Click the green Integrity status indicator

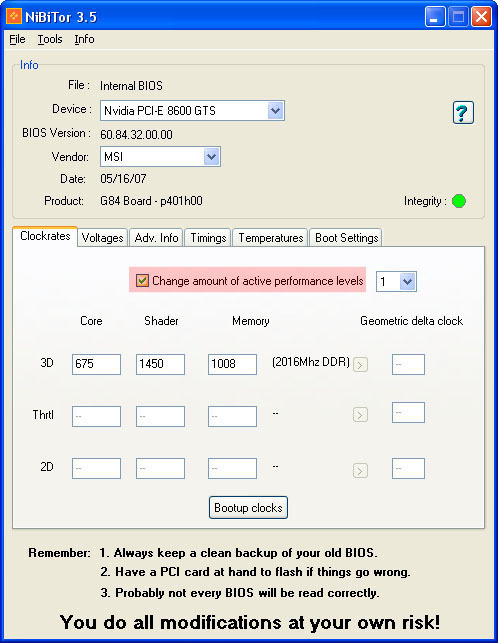click(x=459, y=201)
